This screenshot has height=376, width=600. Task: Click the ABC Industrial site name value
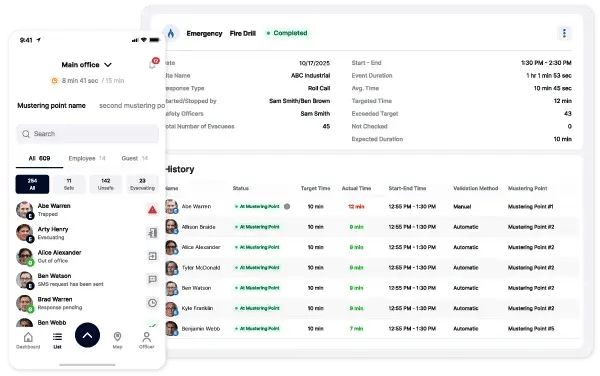tap(310, 76)
